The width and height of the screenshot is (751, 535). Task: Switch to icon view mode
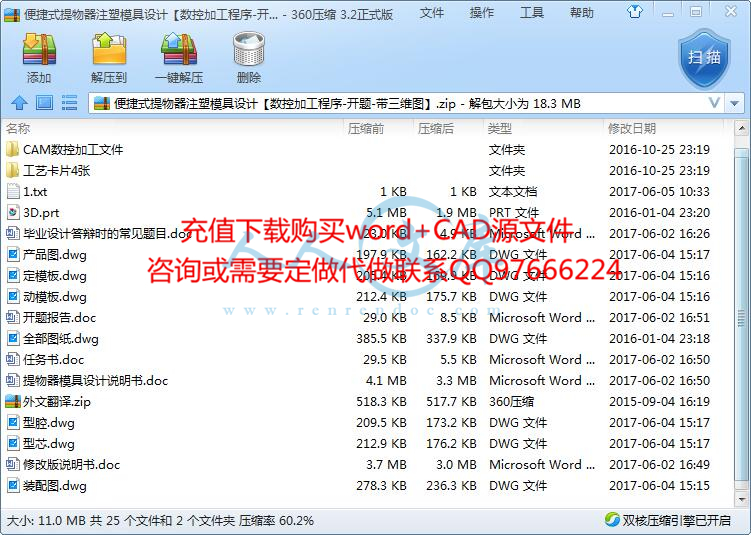tap(45, 102)
